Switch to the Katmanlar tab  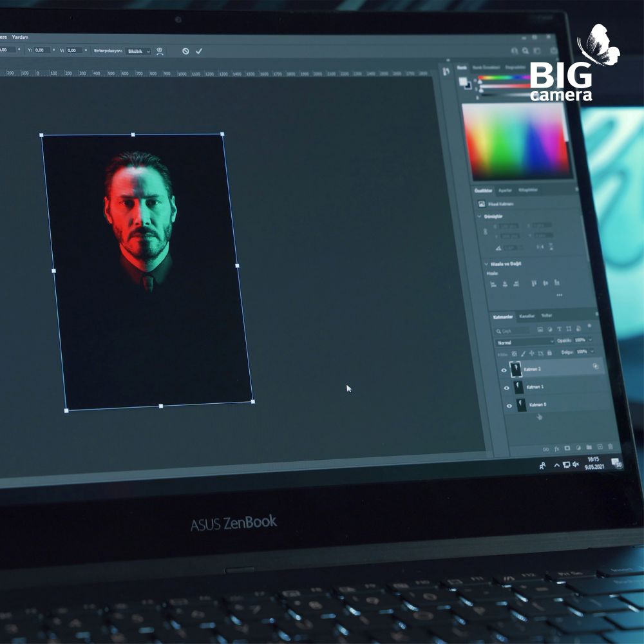point(503,317)
